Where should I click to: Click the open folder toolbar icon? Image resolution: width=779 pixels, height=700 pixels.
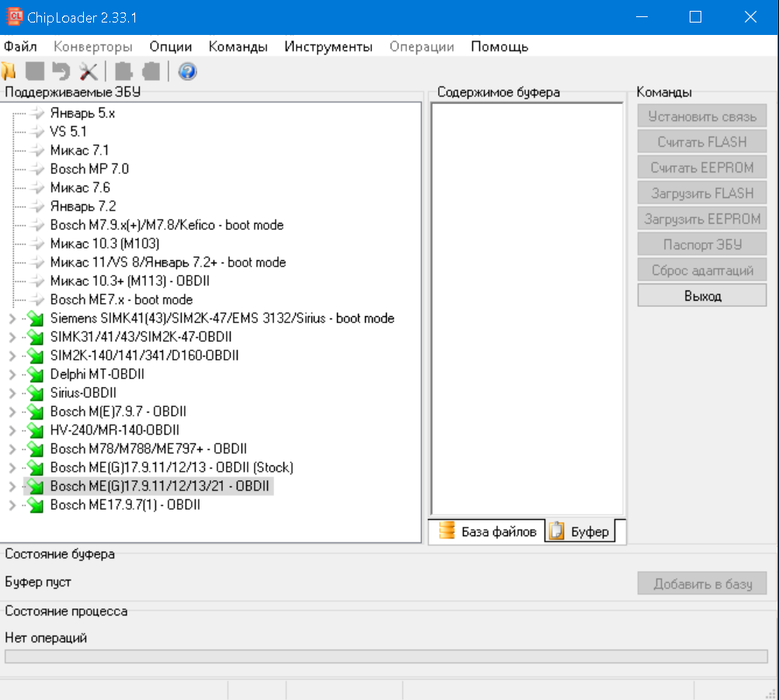[9, 71]
